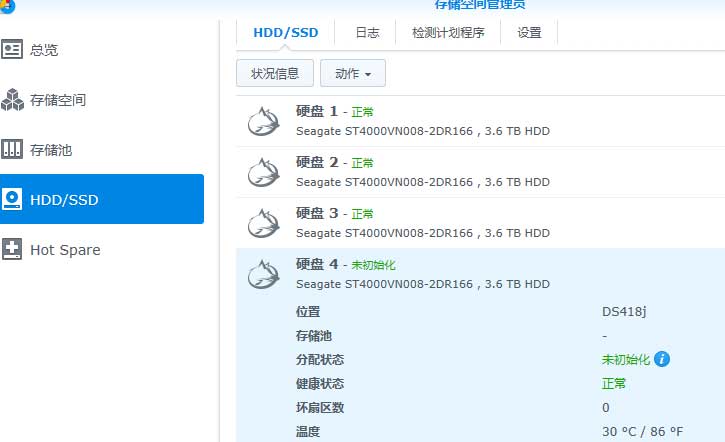
Task: Switch to the HDD/SSD tab
Action: [x=286, y=33]
